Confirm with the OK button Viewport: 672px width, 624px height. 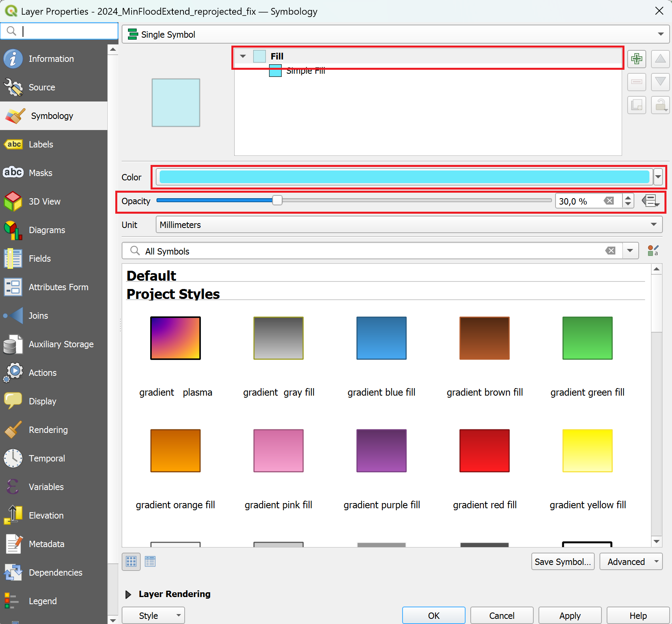coord(434,615)
